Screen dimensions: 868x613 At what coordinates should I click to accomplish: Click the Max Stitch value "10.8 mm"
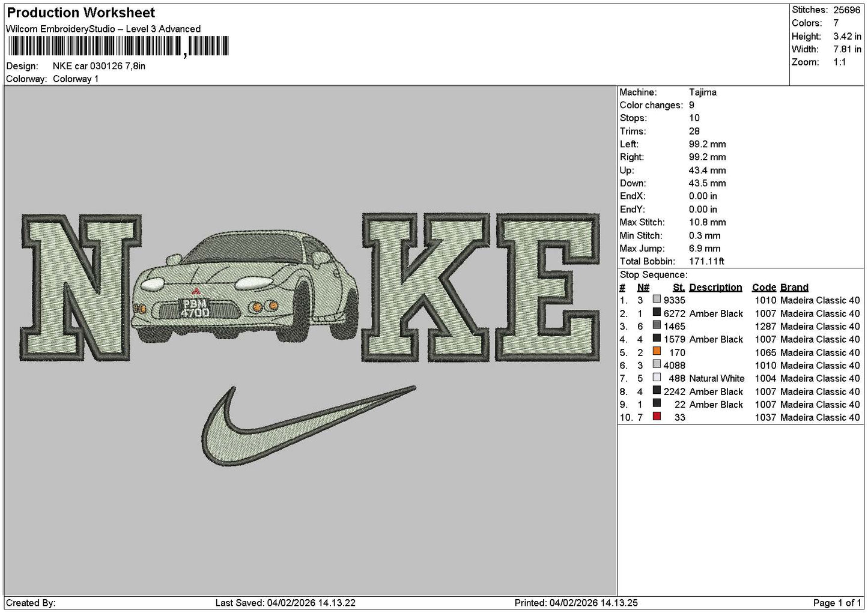tap(708, 222)
